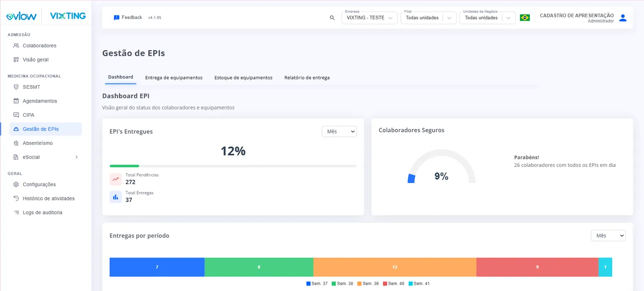Click the green Sem. 38 bar segment
The image size is (644, 291).
coord(259,267)
